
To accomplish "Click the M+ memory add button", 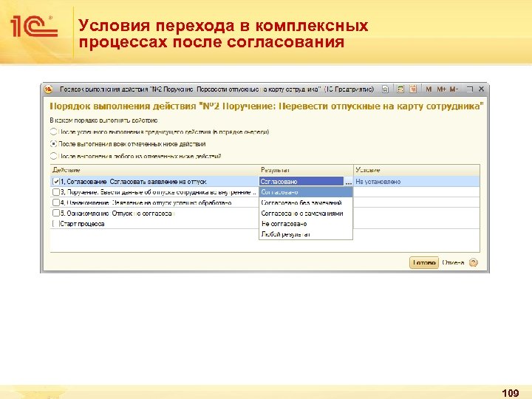I will coord(441,89).
